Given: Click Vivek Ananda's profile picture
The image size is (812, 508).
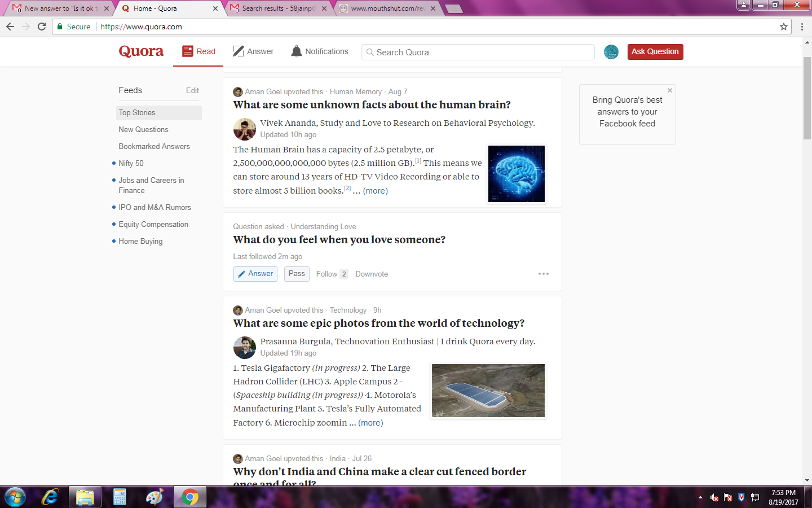Looking at the screenshot, I should click(245, 129).
